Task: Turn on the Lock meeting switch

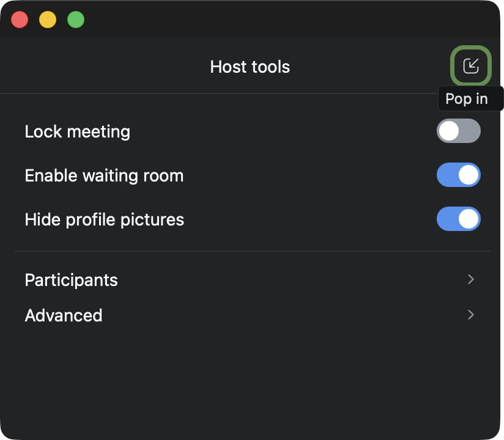Action: click(x=458, y=131)
